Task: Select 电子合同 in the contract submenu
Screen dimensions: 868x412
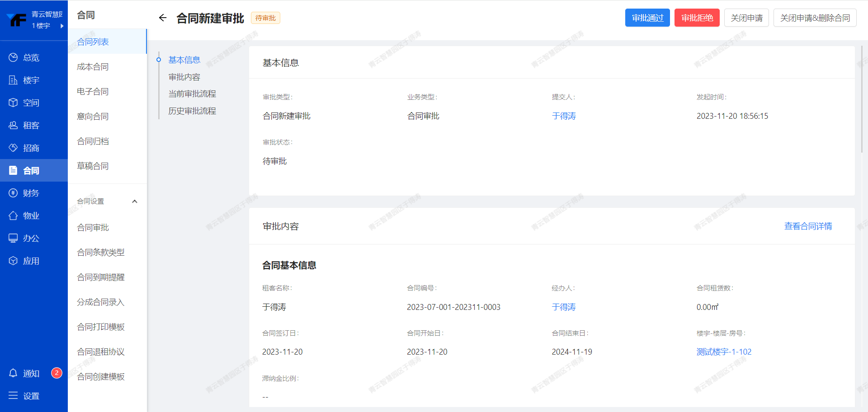Action: click(93, 92)
